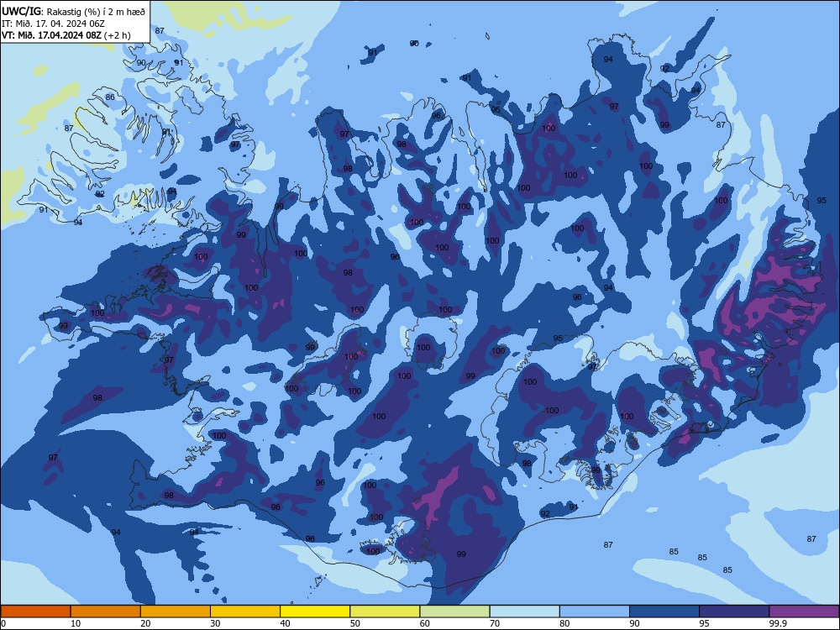This screenshot has width=840, height=630.
Task: Pick the light green 60–70 legend swatch
Action: (454, 612)
